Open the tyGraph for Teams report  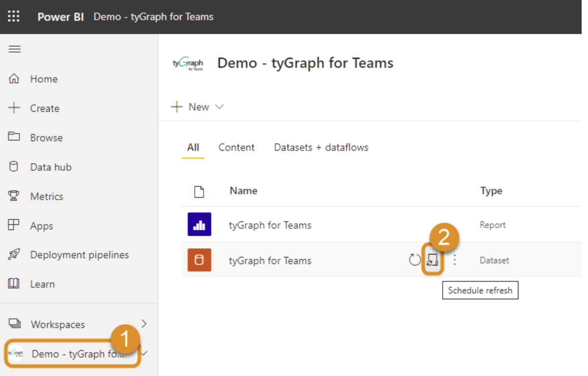click(x=270, y=225)
